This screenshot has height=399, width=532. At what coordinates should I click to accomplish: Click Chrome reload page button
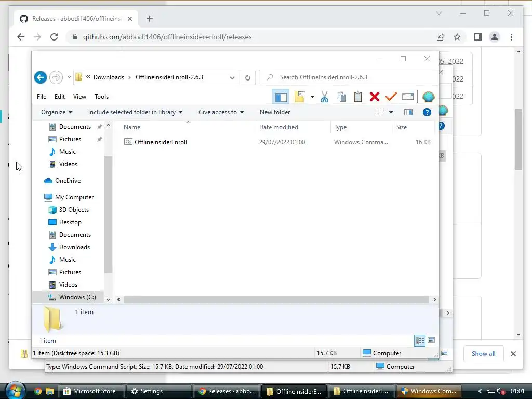click(x=54, y=37)
